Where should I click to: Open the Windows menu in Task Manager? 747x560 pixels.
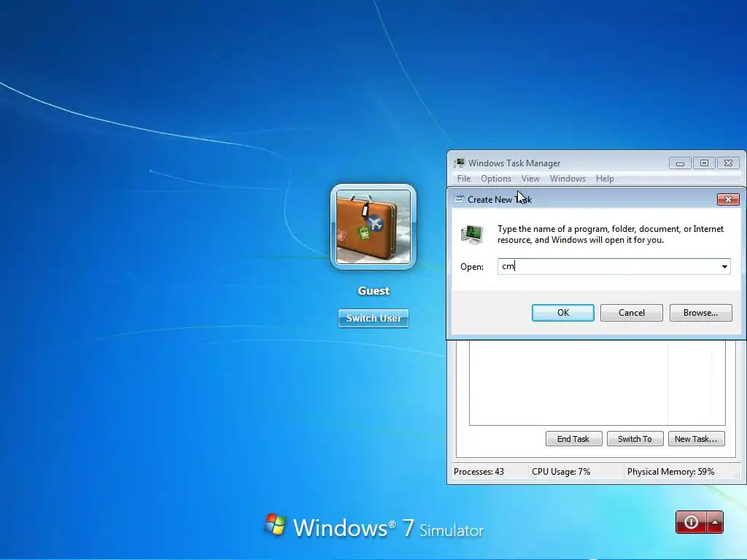click(x=568, y=179)
